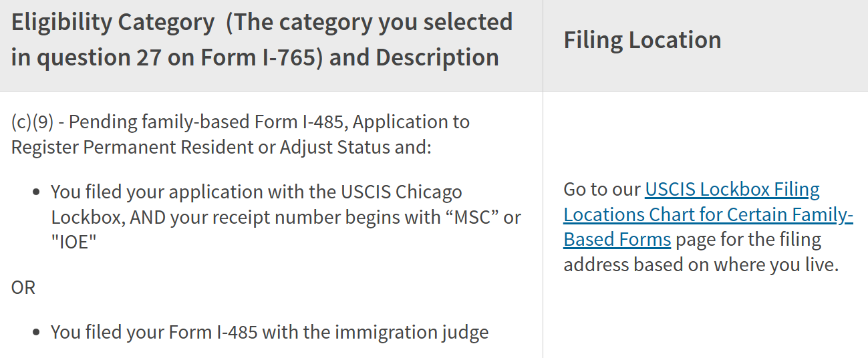Image resolution: width=868 pixels, height=358 pixels.
Task: Open the USCIS Lockbox Filing Locations Chart link
Action: point(708,214)
